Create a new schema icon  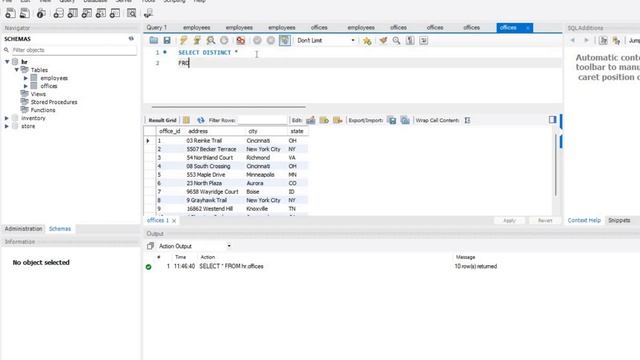58,13
